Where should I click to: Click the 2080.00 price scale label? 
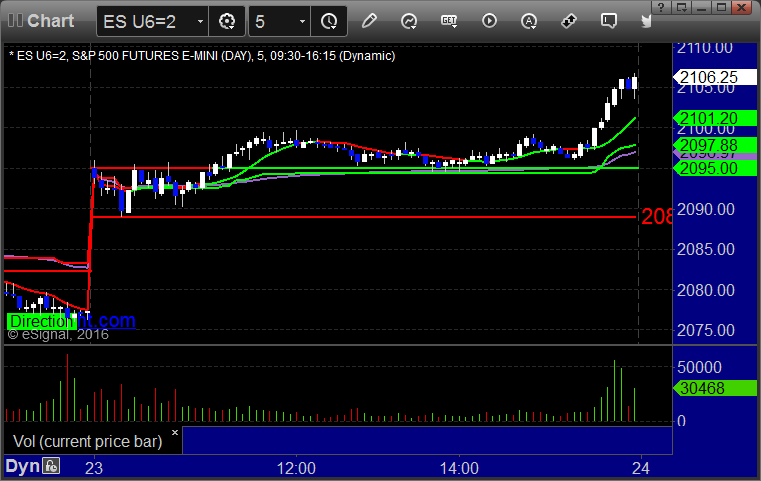coord(706,290)
